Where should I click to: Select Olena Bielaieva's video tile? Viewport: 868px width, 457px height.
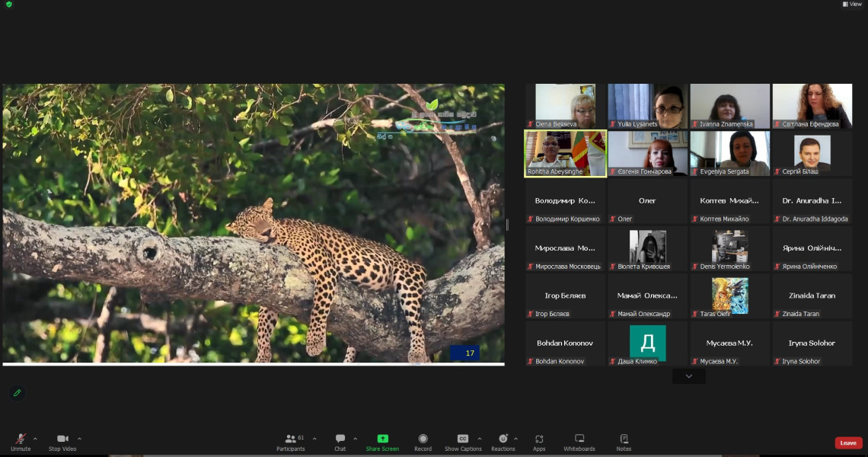click(x=565, y=106)
